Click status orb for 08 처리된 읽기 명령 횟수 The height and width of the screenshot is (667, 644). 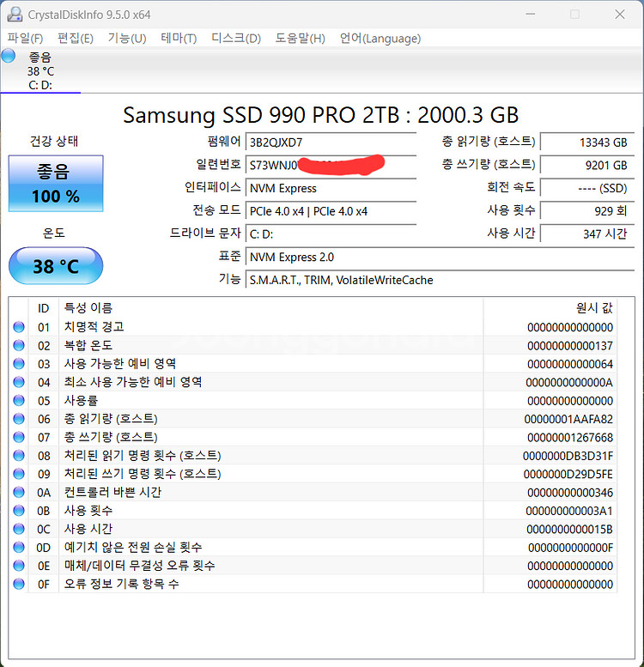19,455
